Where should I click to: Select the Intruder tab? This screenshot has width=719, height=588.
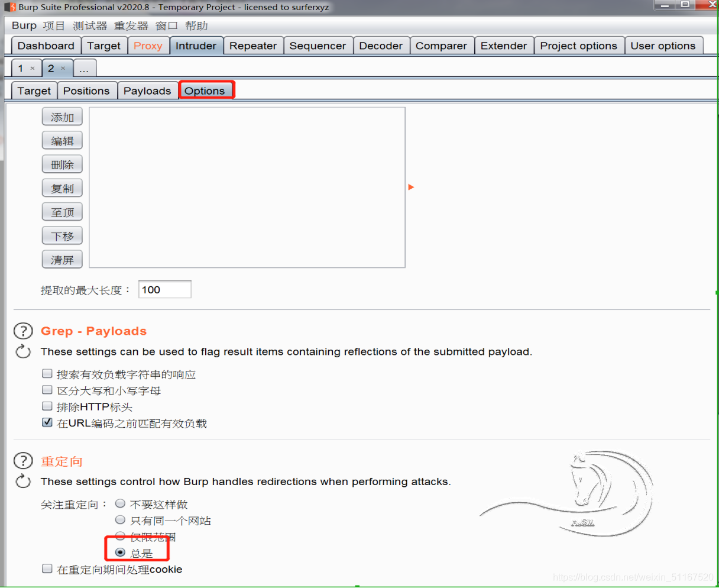196,46
